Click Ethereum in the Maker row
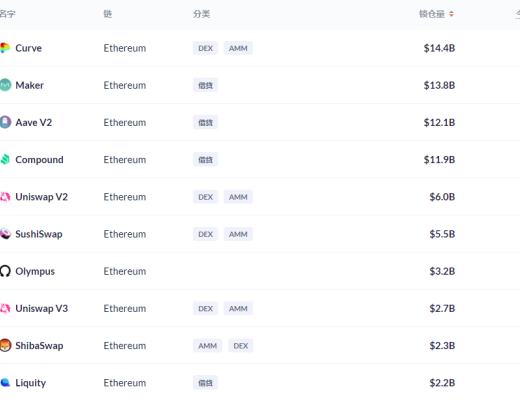The image size is (520, 400). tap(125, 85)
